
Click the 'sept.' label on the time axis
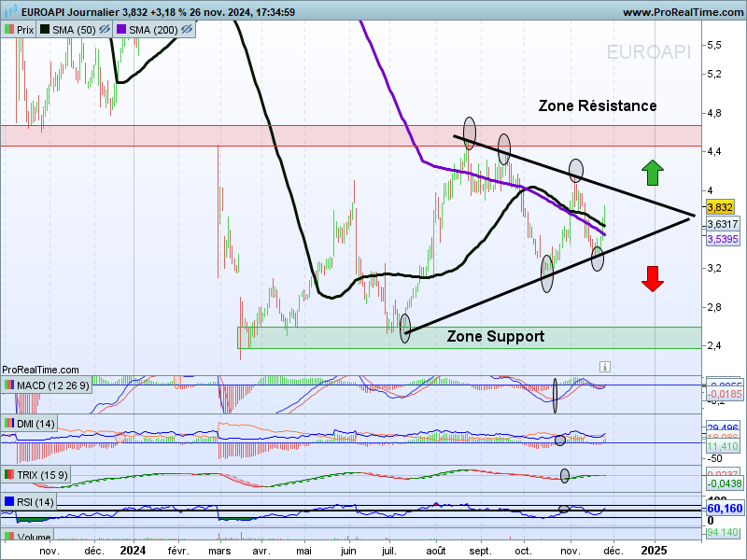click(480, 551)
